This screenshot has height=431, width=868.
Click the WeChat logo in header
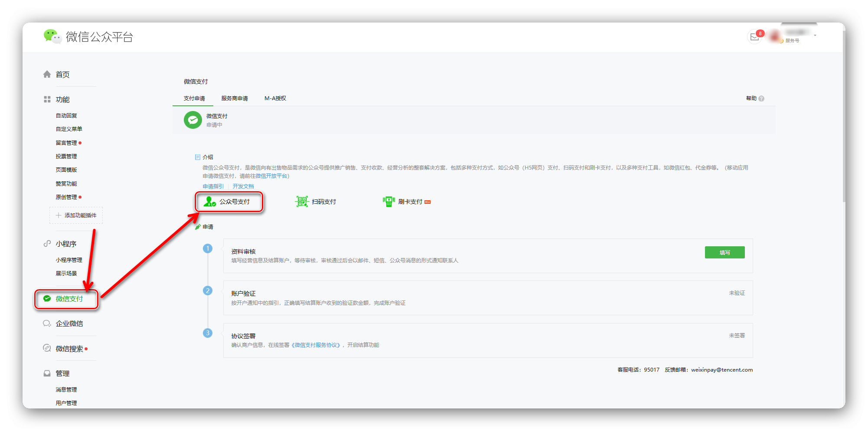[x=52, y=36]
